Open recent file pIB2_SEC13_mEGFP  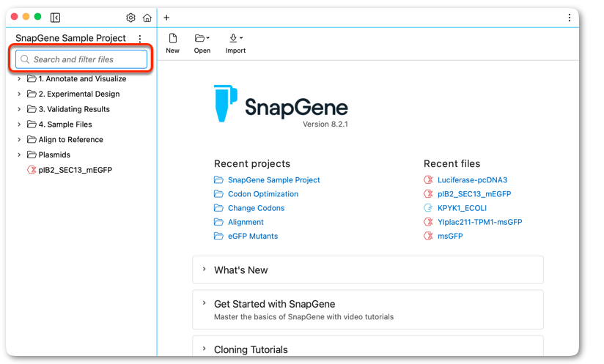474,194
